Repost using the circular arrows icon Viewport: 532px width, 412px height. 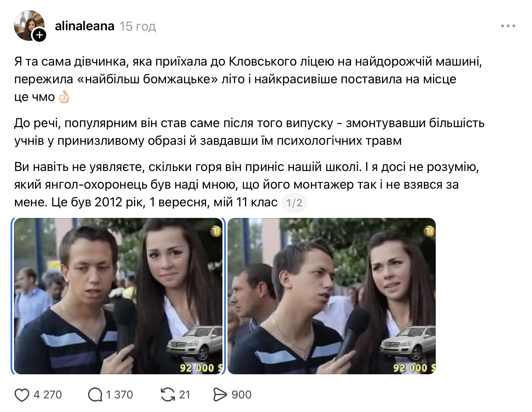(168, 395)
